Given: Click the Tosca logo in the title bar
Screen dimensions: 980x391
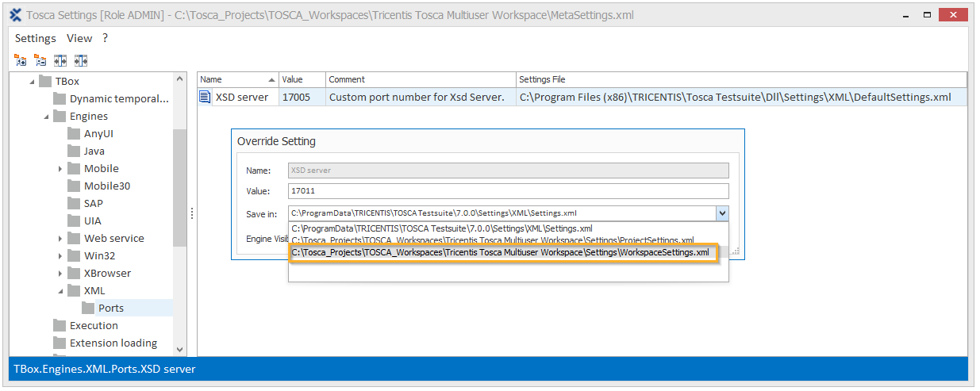Looking at the screenshot, I should [x=15, y=15].
